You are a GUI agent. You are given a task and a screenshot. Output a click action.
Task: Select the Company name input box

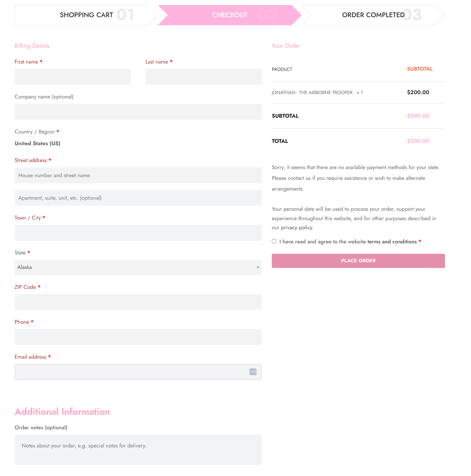coord(138,112)
